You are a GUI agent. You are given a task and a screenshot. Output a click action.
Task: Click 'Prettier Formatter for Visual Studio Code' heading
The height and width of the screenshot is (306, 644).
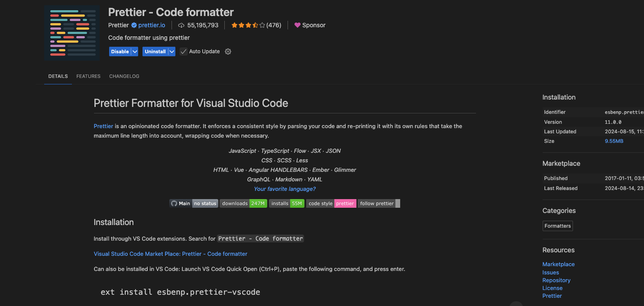[x=191, y=103]
